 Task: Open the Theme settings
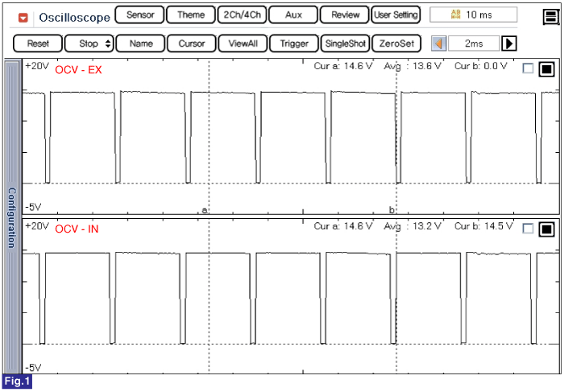coord(191,15)
